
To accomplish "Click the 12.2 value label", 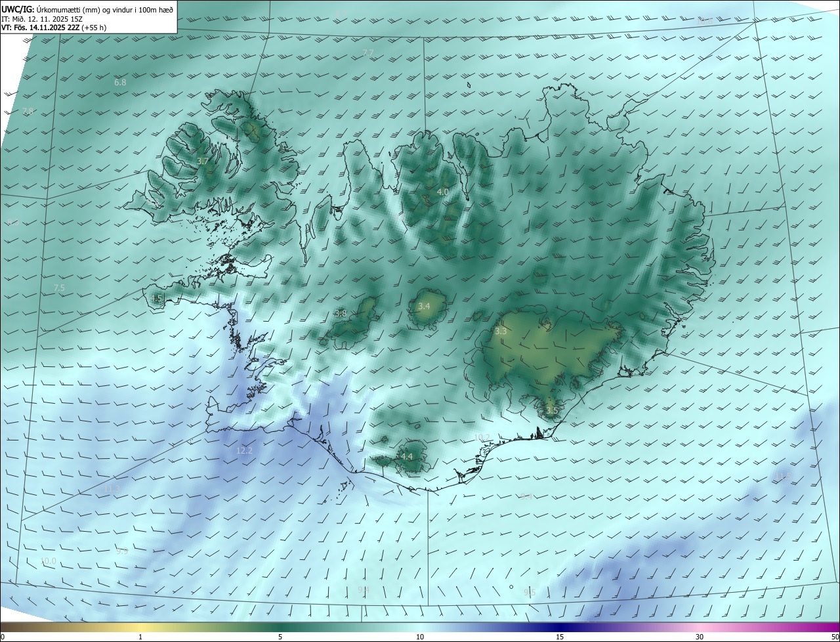I will [x=244, y=450].
